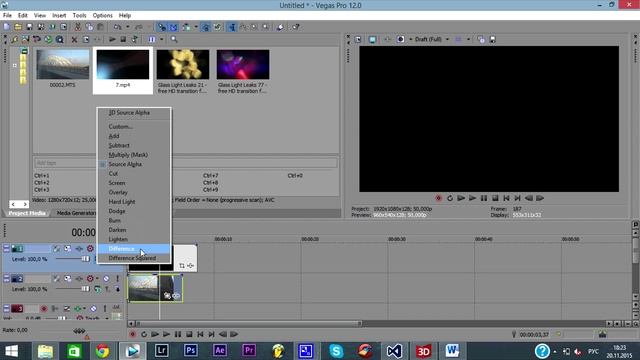Open Photoshop from the Windows taskbar
The image size is (640, 360).
click(191, 351)
